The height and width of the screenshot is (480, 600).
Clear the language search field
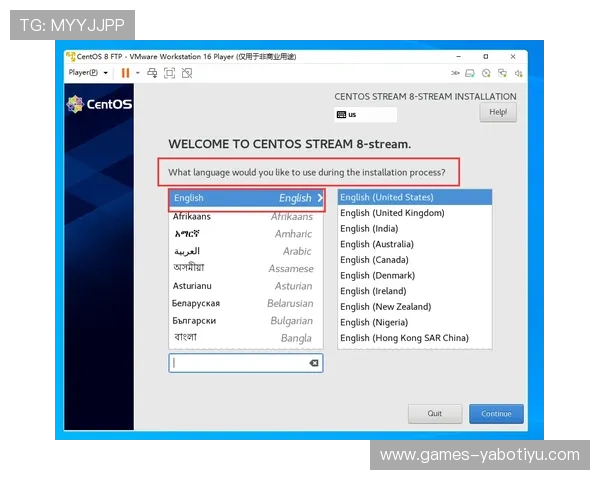pyautogui.click(x=314, y=363)
